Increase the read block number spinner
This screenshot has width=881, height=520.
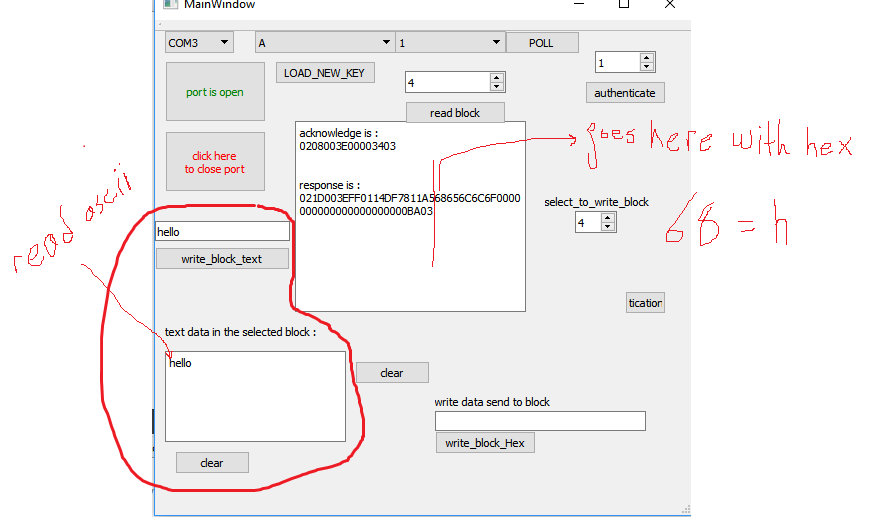click(x=497, y=77)
